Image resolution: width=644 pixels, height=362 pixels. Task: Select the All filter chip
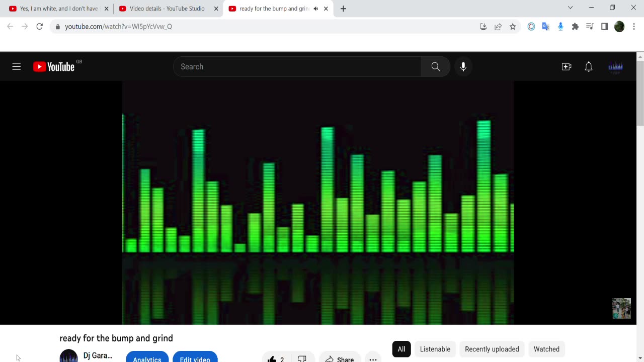401,349
